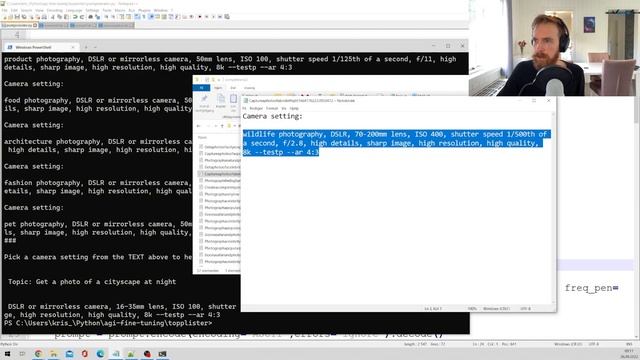This screenshot has height=360, width=640.
Task: Open the Notepad++ Encoding menu
Action: 55,10
